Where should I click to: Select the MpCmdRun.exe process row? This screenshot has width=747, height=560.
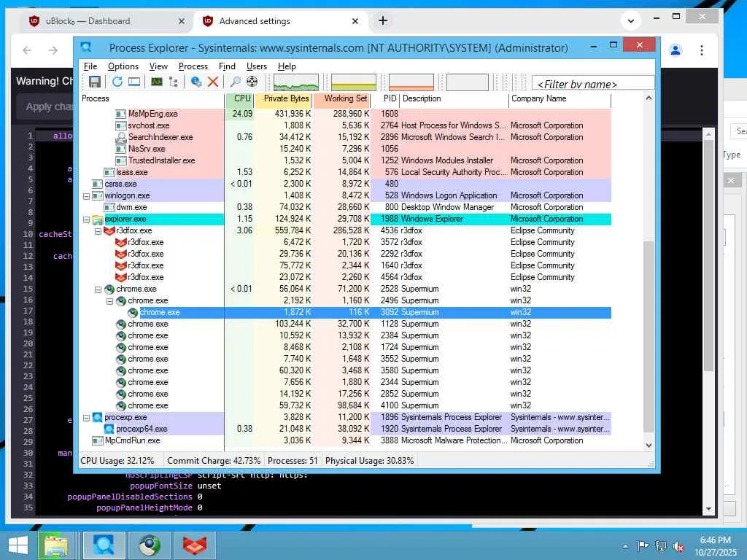[345, 440]
